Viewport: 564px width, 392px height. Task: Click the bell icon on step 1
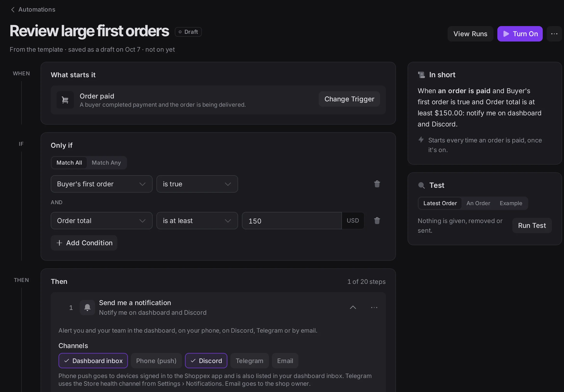coord(87,308)
